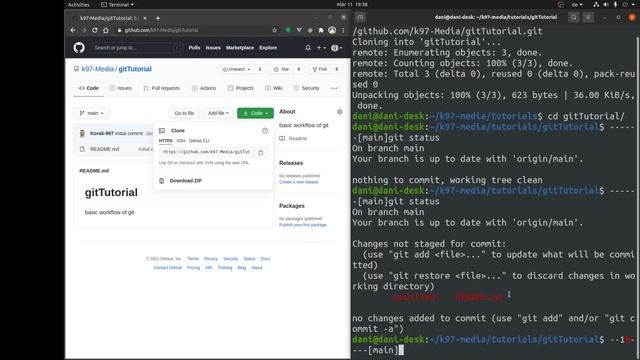Click the green browser extension icon
Image resolution: width=640 pixels, height=360 pixels.
pyautogui.click(x=288, y=30)
